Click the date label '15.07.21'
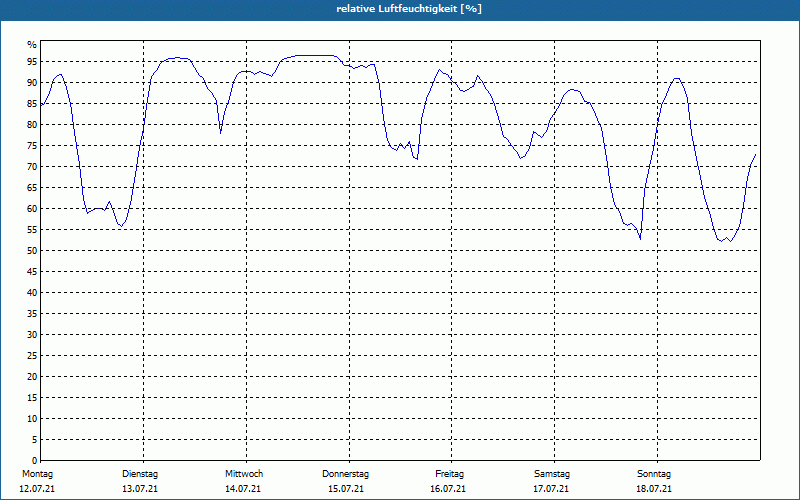The width and height of the screenshot is (800, 500). tap(346, 489)
